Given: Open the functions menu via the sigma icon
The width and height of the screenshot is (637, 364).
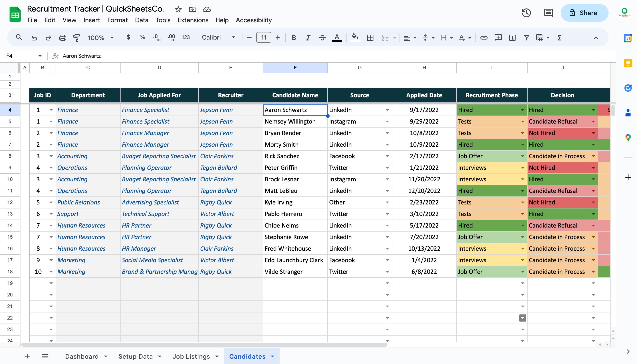Looking at the screenshot, I should pos(559,38).
